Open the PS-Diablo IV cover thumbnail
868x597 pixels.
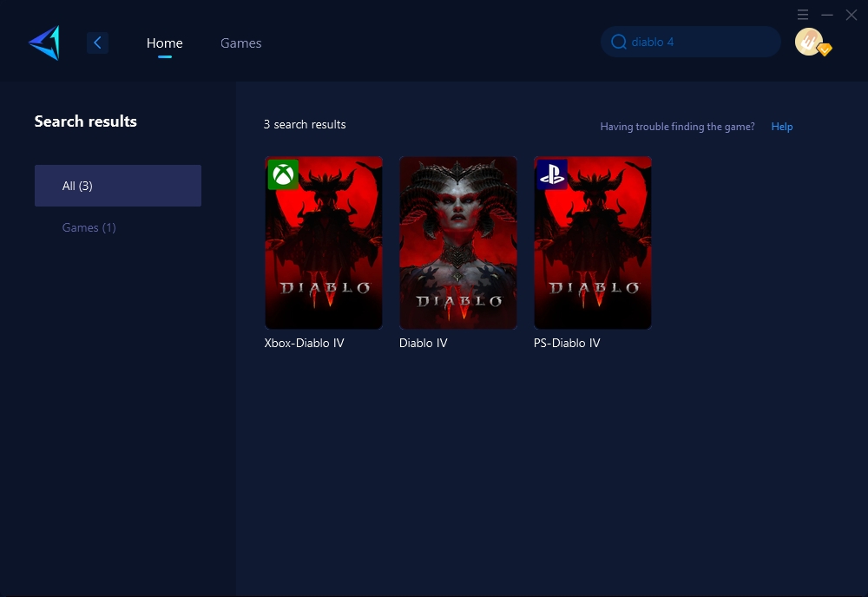pos(593,242)
